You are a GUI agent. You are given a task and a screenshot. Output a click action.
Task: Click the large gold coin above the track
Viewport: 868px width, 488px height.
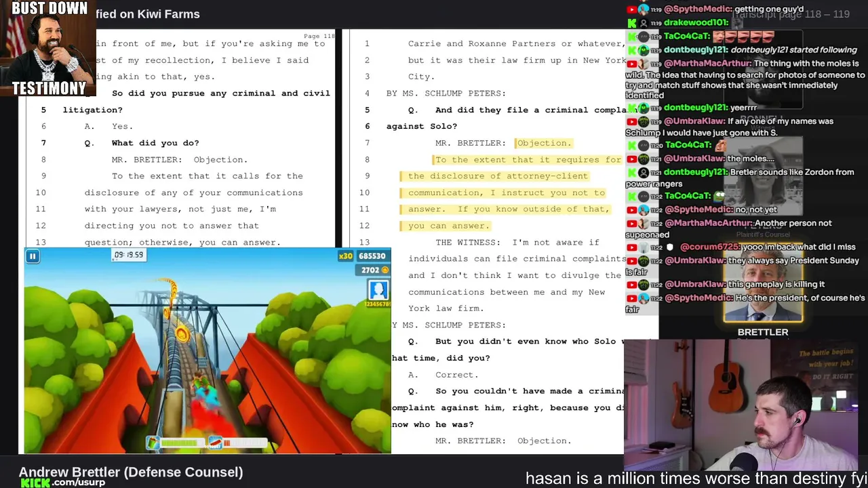(x=182, y=333)
